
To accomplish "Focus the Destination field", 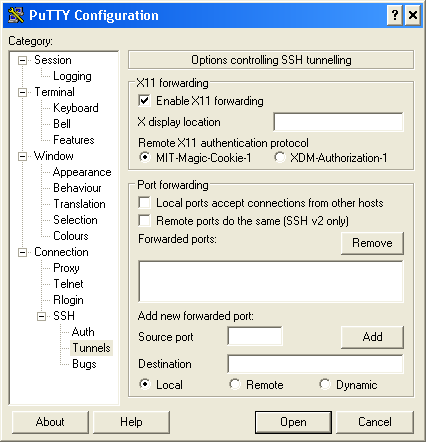I will pos(315,364).
